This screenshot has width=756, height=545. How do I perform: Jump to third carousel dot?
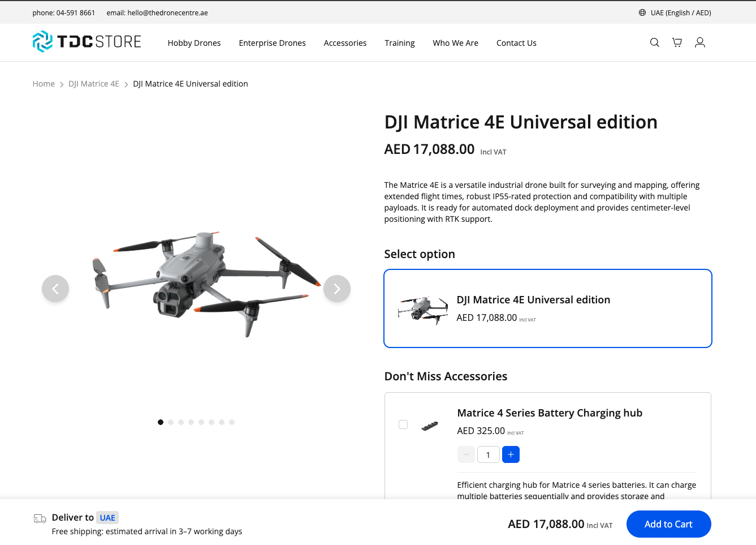click(181, 422)
